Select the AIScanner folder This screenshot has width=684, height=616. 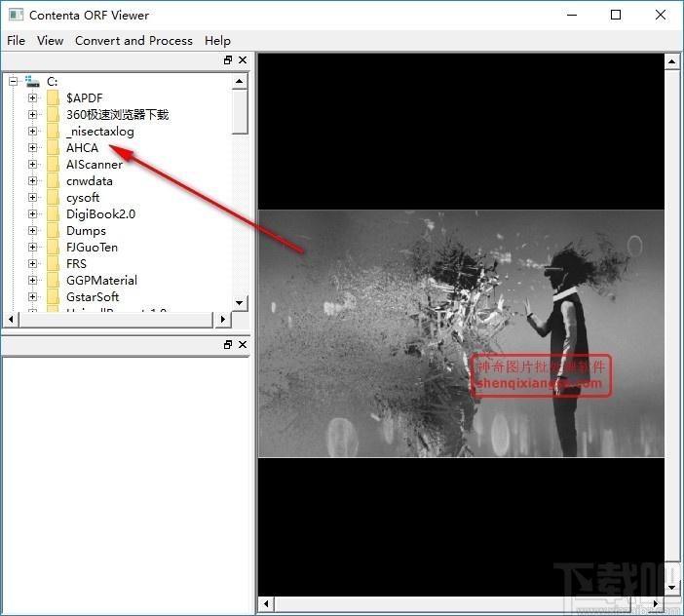pyautogui.click(x=95, y=165)
